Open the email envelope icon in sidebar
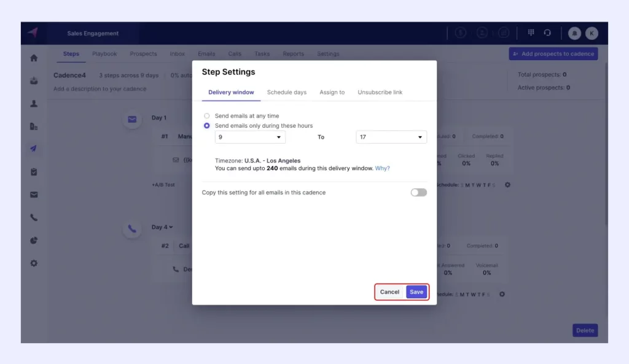The width and height of the screenshot is (629, 364). coord(34,195)
